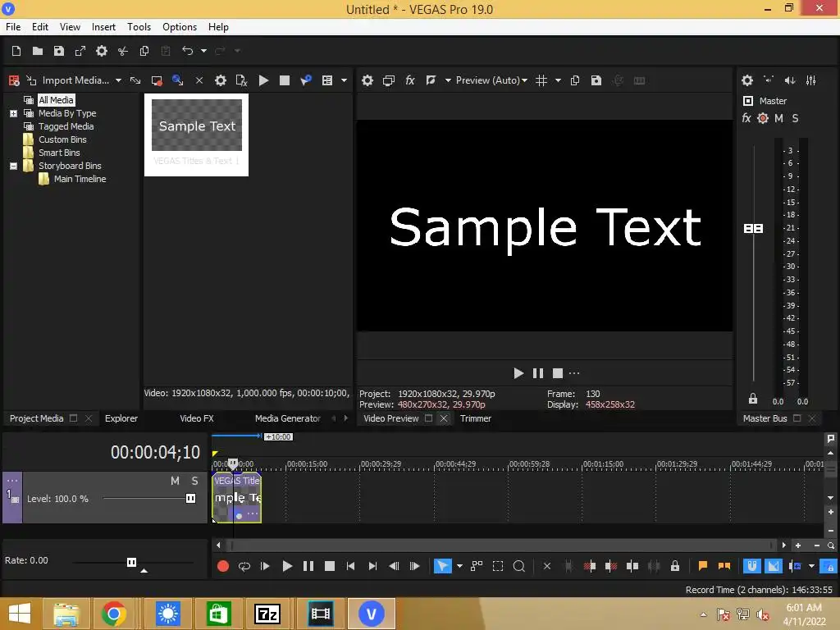
Task: Click track Level slider handle
Action: (x=190, y=499)
